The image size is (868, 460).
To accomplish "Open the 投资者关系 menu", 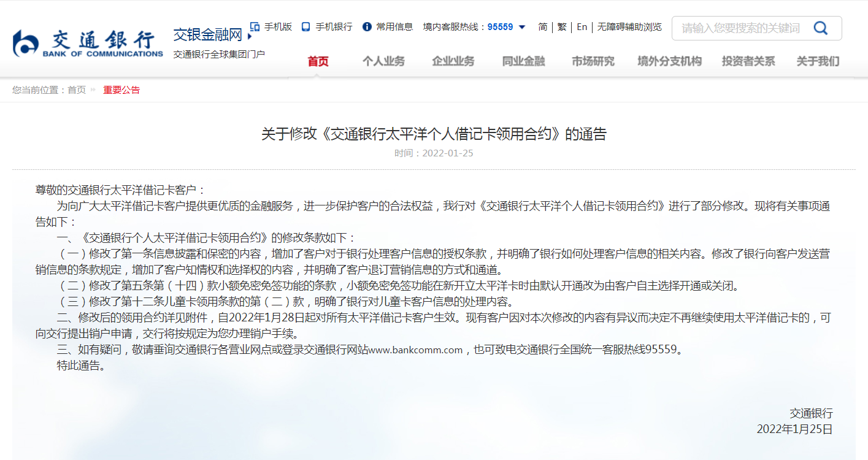I will pos(748,61).
